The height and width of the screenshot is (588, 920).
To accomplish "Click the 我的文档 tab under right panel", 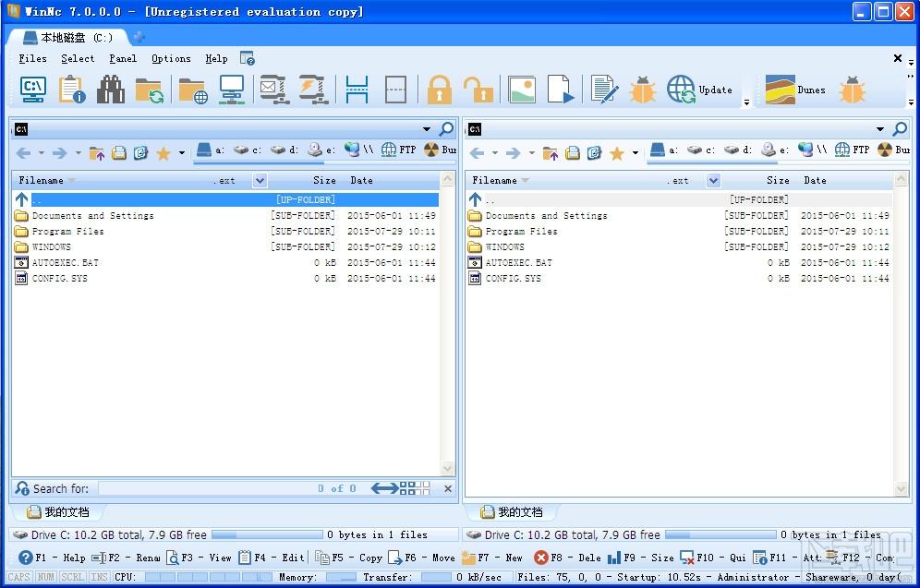I will click(513, 512).
